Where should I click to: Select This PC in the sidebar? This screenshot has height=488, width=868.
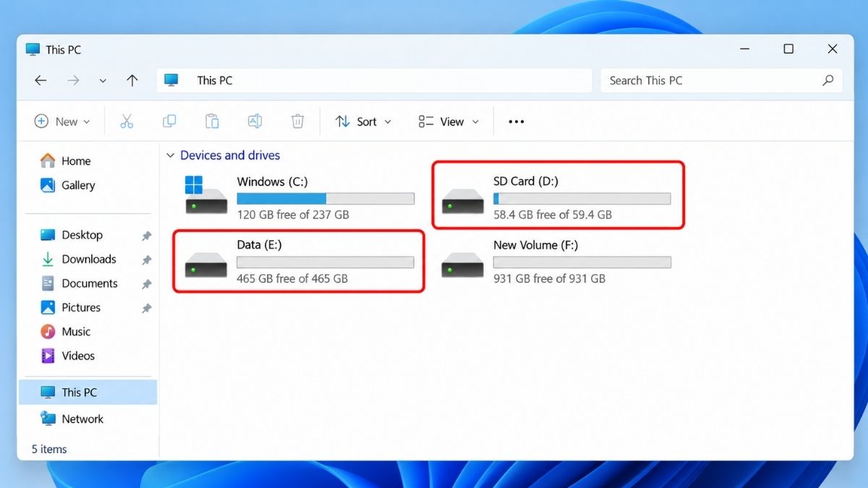[x=88, y=393]
